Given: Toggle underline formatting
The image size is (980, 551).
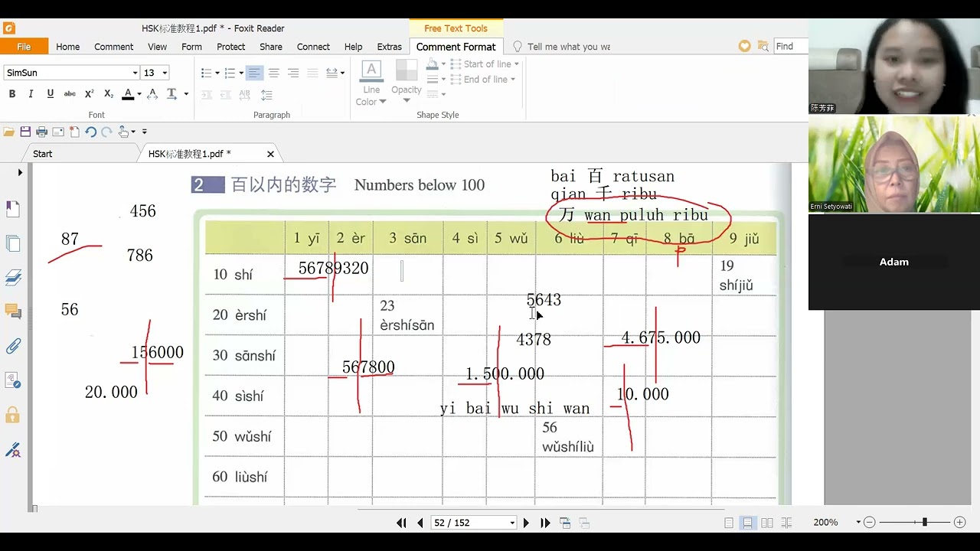Looking at the screenshot, I should click(51, 94).
